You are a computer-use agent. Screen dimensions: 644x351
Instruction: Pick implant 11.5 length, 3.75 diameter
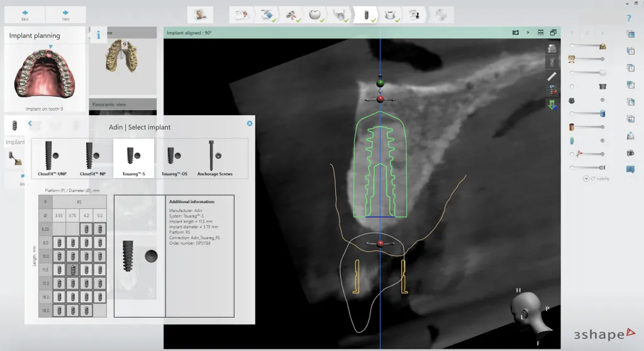(x=73, y=270)
